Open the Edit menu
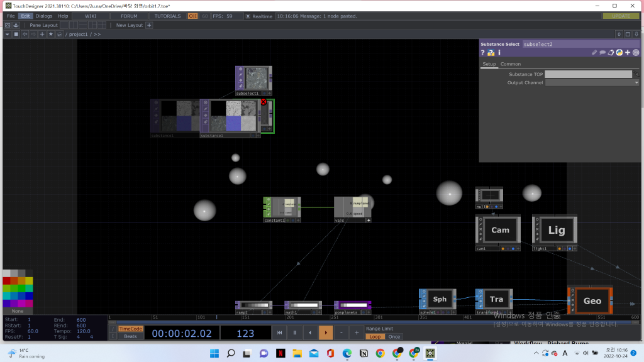The width and height of the screenshot is (644, 362). [25, 16]
